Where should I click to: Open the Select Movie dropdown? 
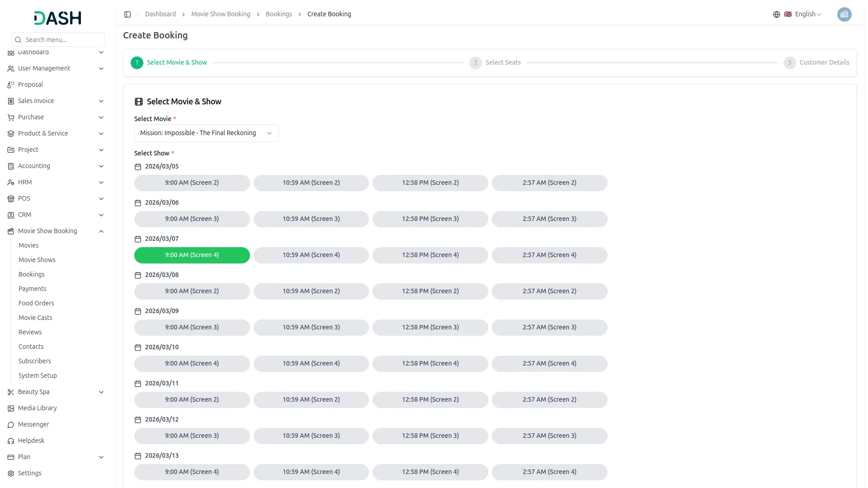[x=206, y=133]
